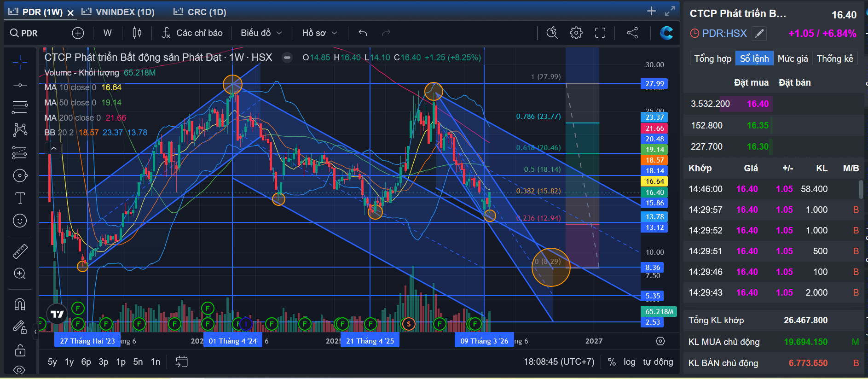Screen dimensions: 868x379
Task: Open Các chỉ báo indicators dialog
Action: click(x=192, y=33)
